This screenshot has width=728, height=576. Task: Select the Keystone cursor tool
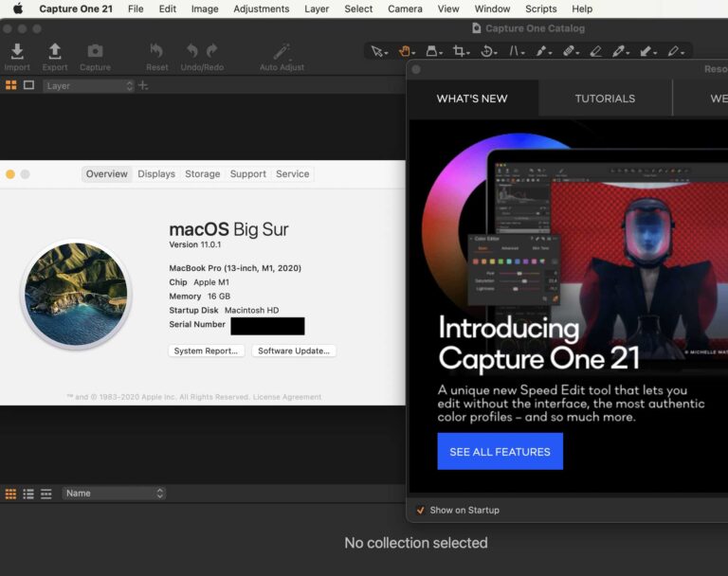click(x=514, y=51)
